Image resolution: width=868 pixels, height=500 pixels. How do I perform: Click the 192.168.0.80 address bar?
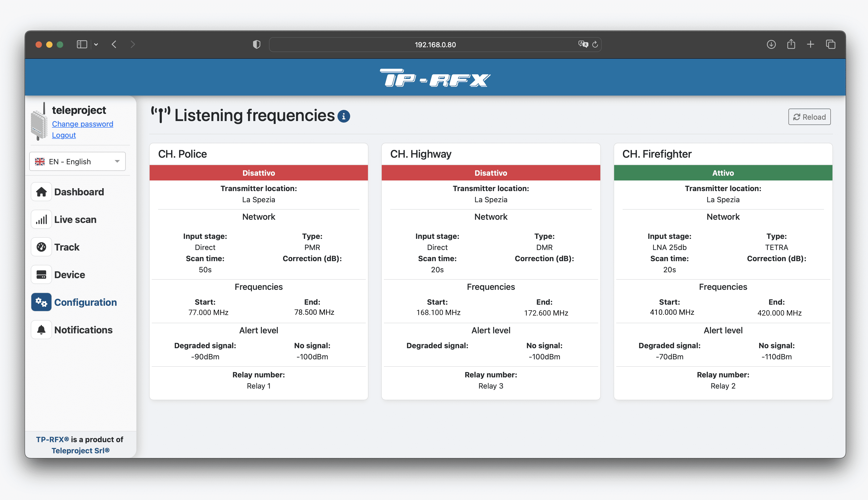pyautogui.click(x=435, y=45)
